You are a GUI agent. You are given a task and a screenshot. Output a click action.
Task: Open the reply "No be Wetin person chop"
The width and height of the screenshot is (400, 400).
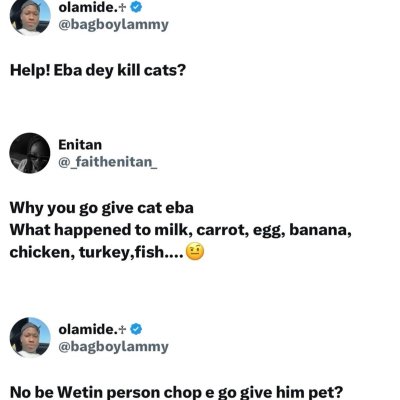click(x=176, y=392)
